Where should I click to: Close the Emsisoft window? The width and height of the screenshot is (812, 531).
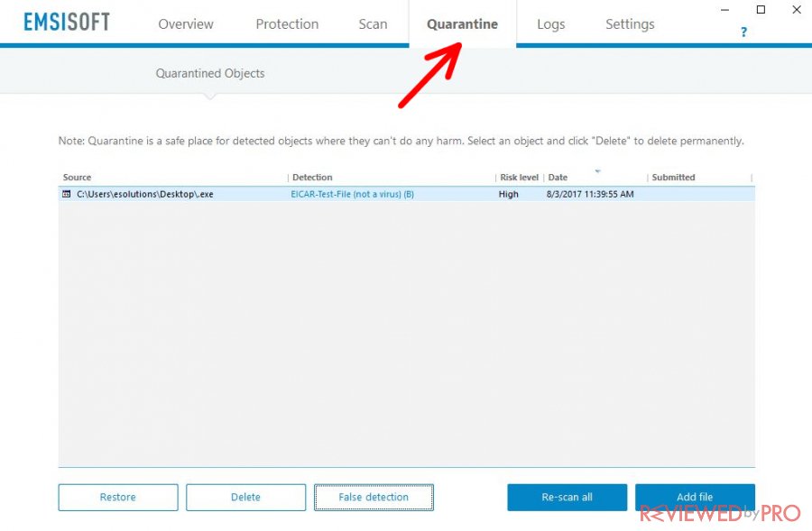click(797, 10)
